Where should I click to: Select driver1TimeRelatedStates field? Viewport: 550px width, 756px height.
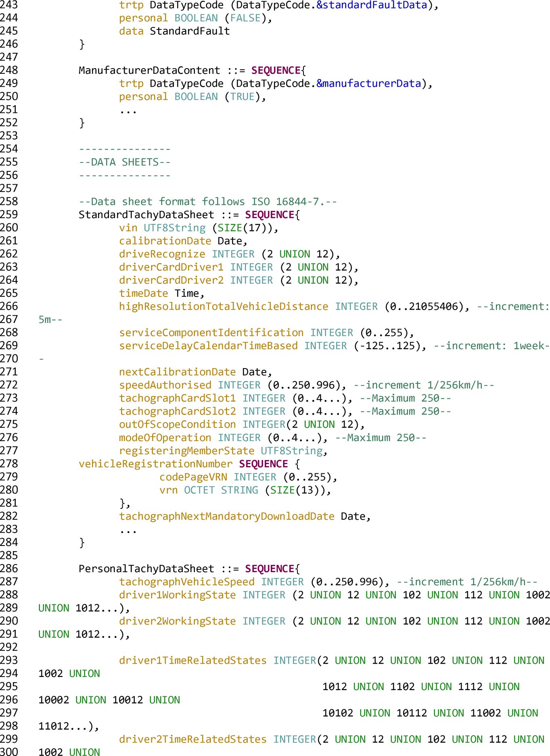click(193, 660)
